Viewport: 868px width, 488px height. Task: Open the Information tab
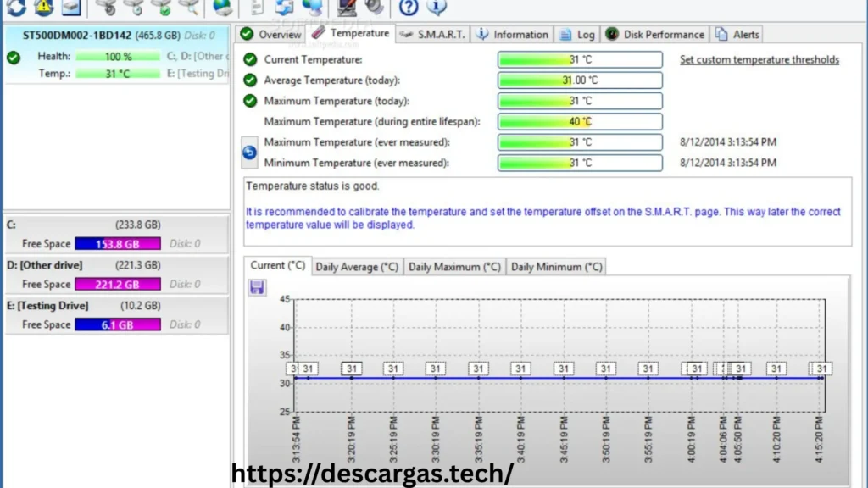tap(513, 34)
